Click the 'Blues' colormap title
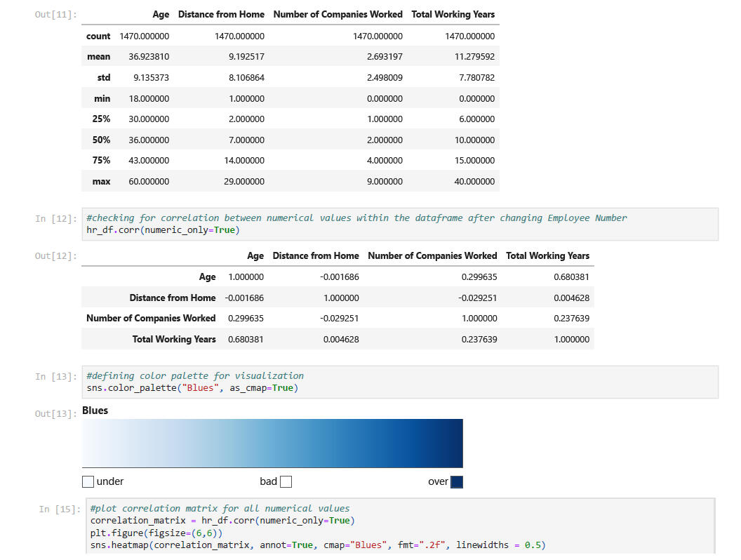This screenshot has height=560, width=741. coord(95,411)
